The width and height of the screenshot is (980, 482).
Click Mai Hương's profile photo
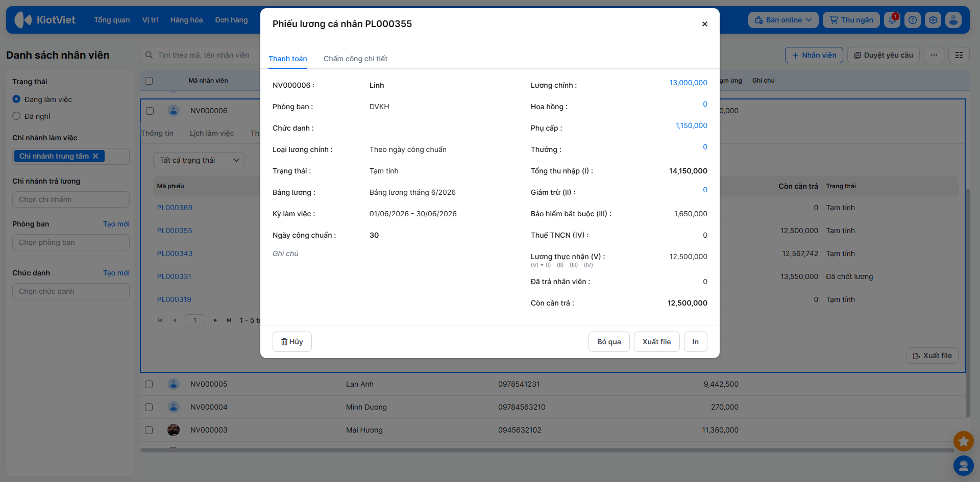pyautogui.click(x=174, y=430)
